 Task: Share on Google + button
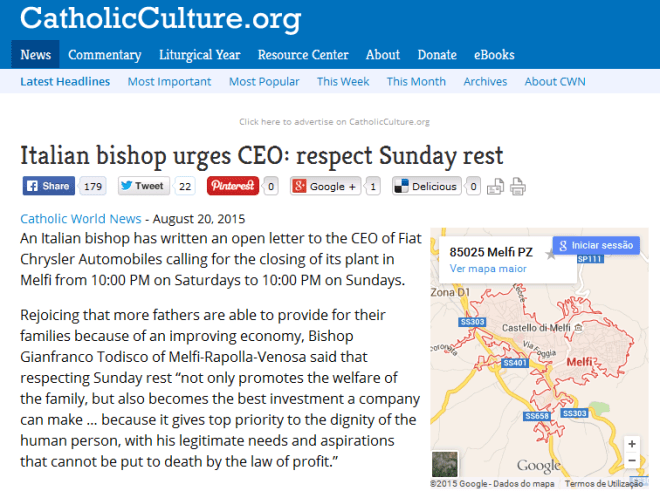[x=325, y=186]
